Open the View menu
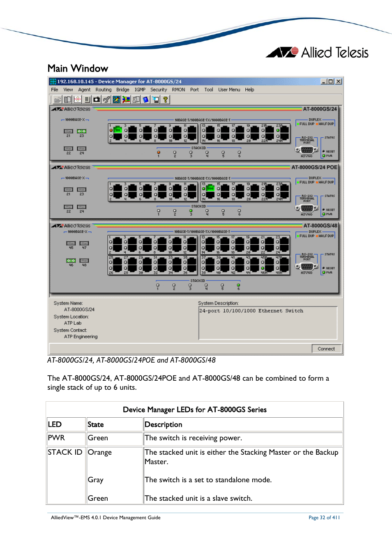This screenshot has width=392, height=555. coord(68,90)
